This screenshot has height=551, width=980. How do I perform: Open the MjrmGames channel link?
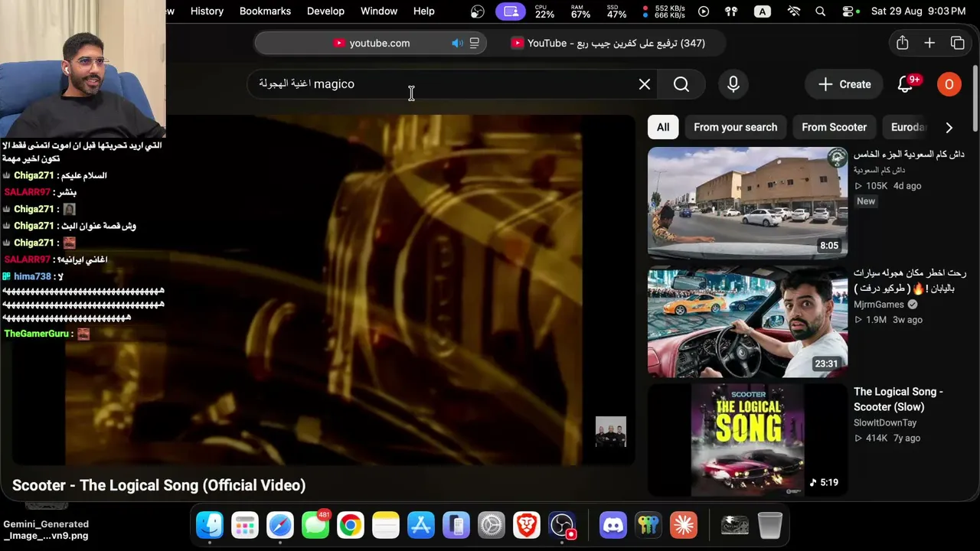[x=879, y=305]
